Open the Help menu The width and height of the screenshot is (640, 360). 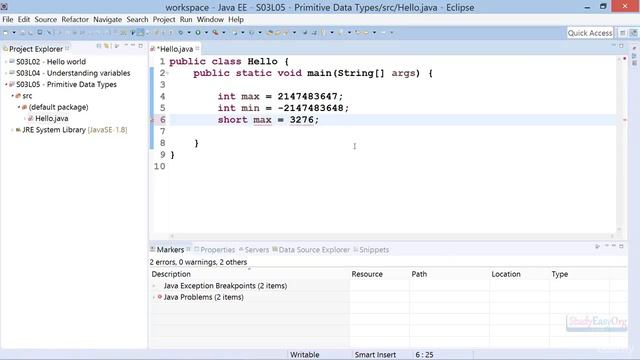(236, 20)
